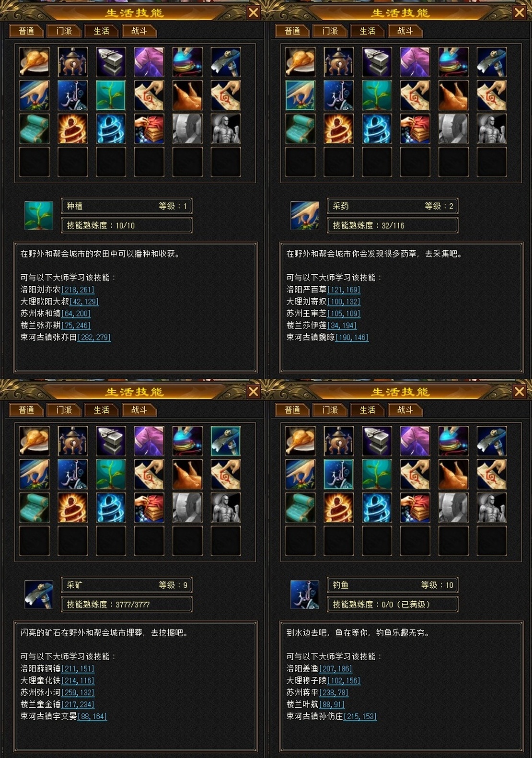Select the pickaxe mining icon in 采矿 panel

[x=226, y=441]
